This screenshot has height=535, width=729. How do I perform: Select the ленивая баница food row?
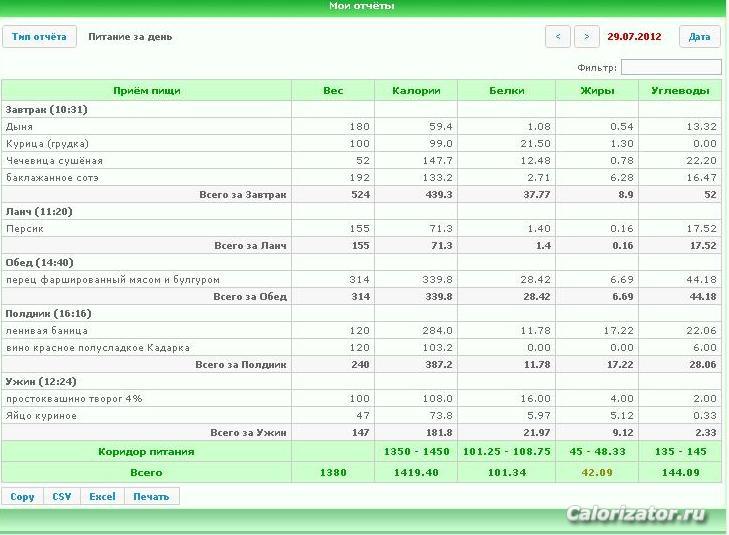(x=362, y=330)
